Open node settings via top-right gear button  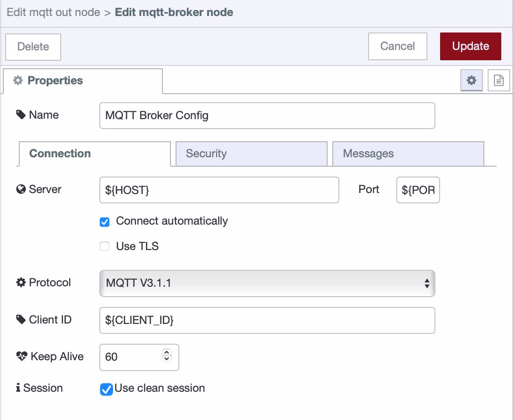click(471, 80)
